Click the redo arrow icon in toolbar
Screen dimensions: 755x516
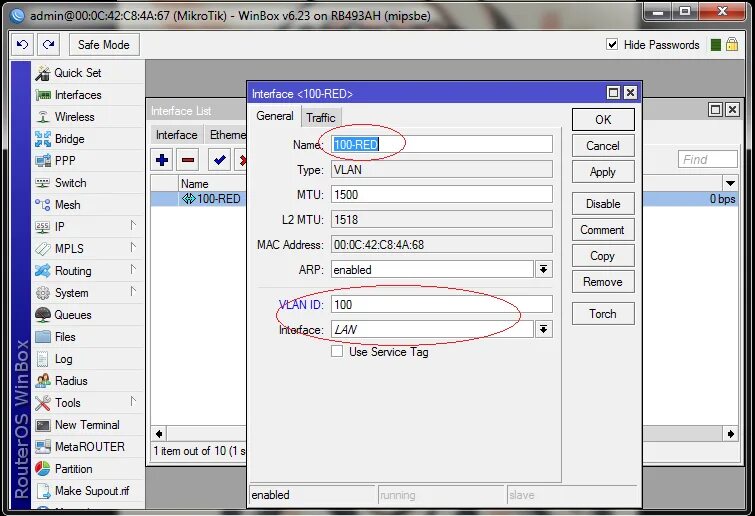(48, 45)
